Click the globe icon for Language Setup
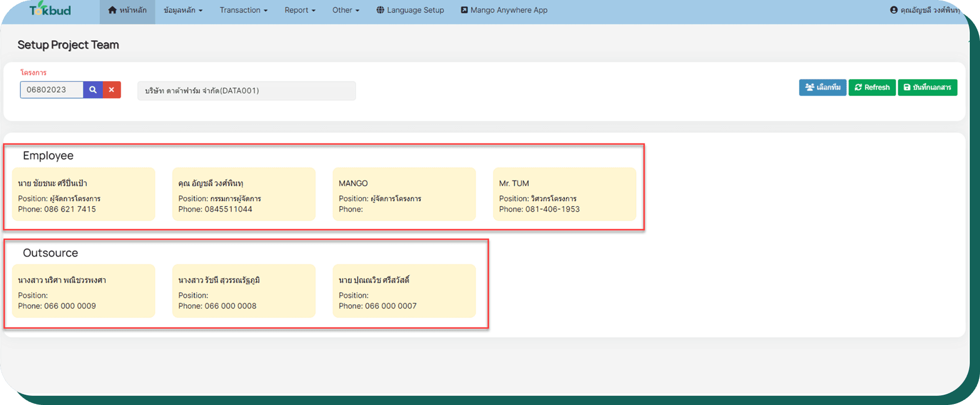 (380, 10)
